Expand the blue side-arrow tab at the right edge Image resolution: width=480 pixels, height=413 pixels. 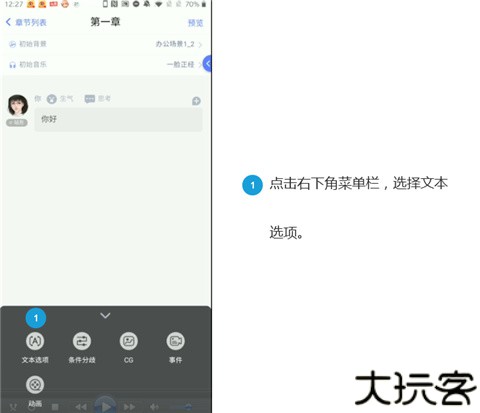coord(207,64)
